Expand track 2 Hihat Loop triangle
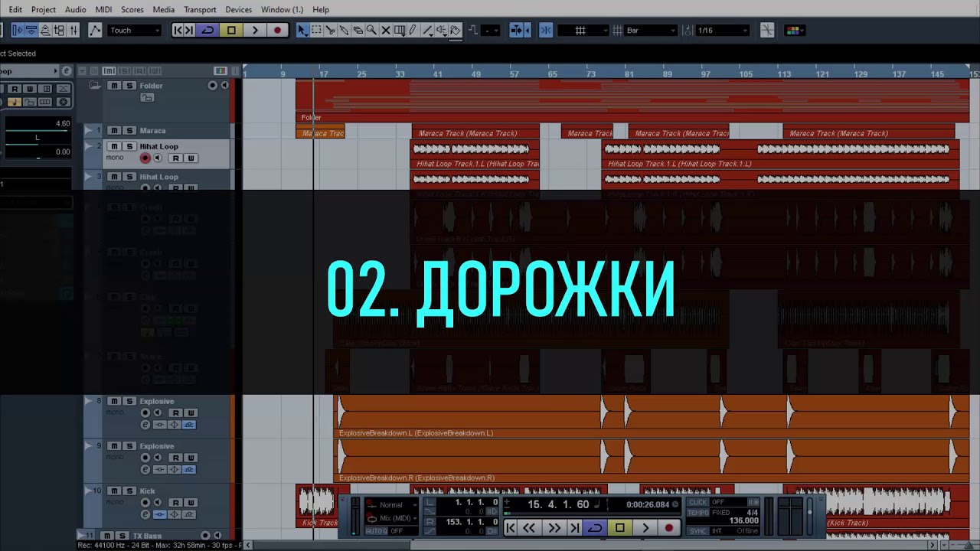980x551 pixels. [x=89, y=146]
